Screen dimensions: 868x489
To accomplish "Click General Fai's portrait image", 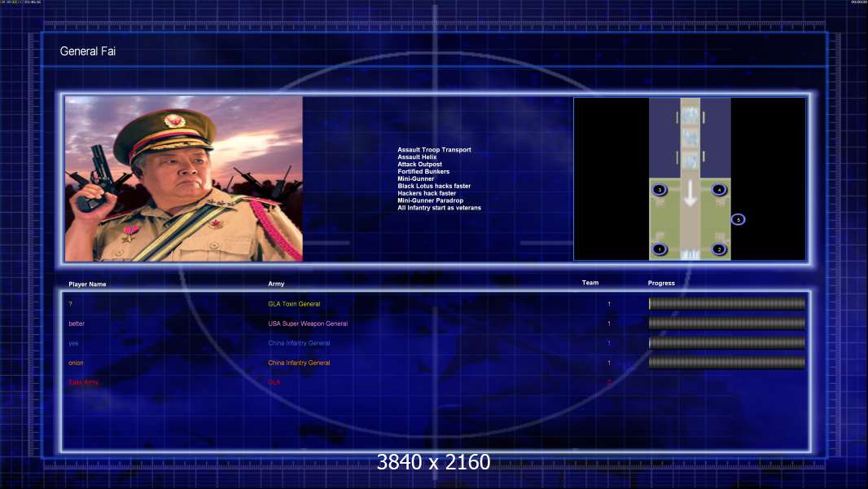I will pyautogui.click(x=184, y=178).
